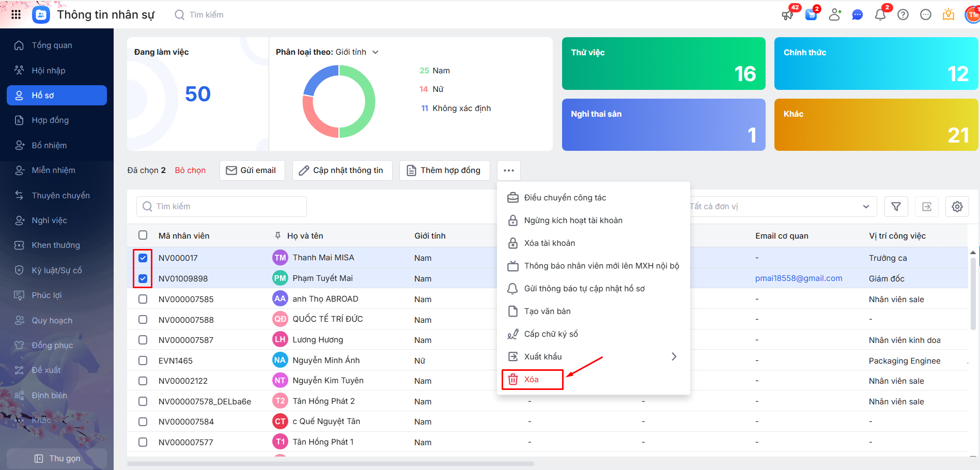Click the horizontal scrollbar under the table

331,463
